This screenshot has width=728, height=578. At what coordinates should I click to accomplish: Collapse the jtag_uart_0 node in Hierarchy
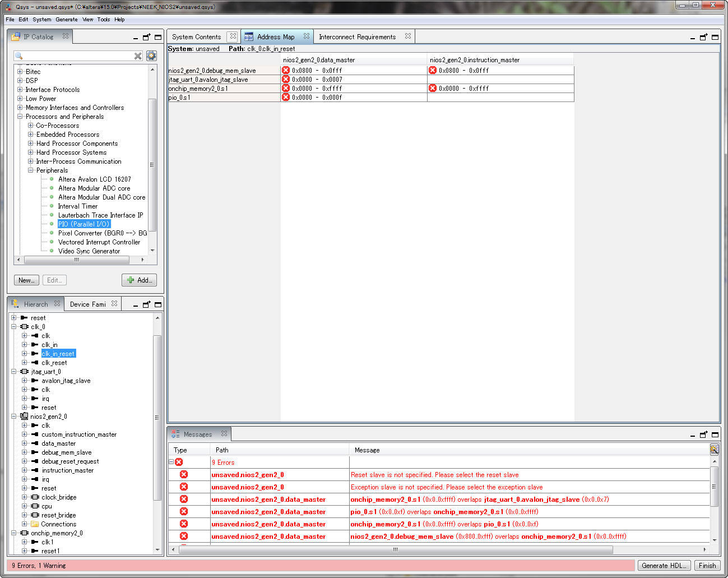coord(14,372)
